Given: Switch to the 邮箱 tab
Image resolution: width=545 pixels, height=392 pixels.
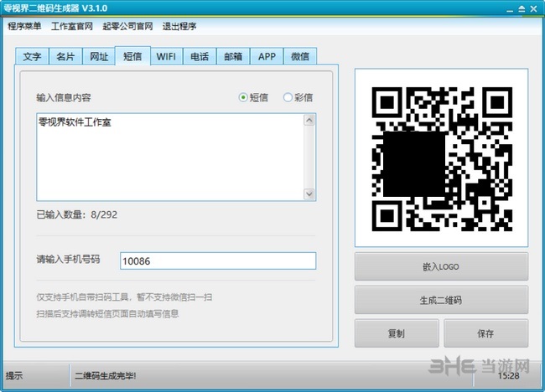Looking at the screenshot, I should pyautogui.click(x=233, y=56).
